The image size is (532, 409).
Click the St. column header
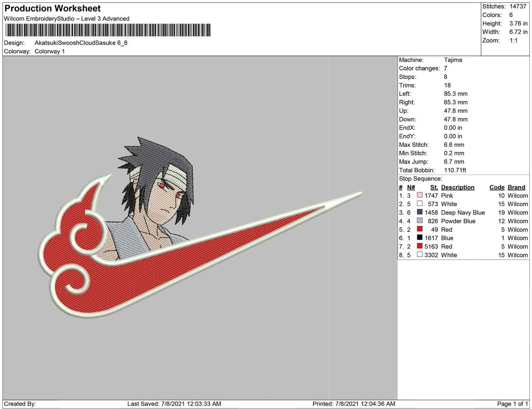434,187
